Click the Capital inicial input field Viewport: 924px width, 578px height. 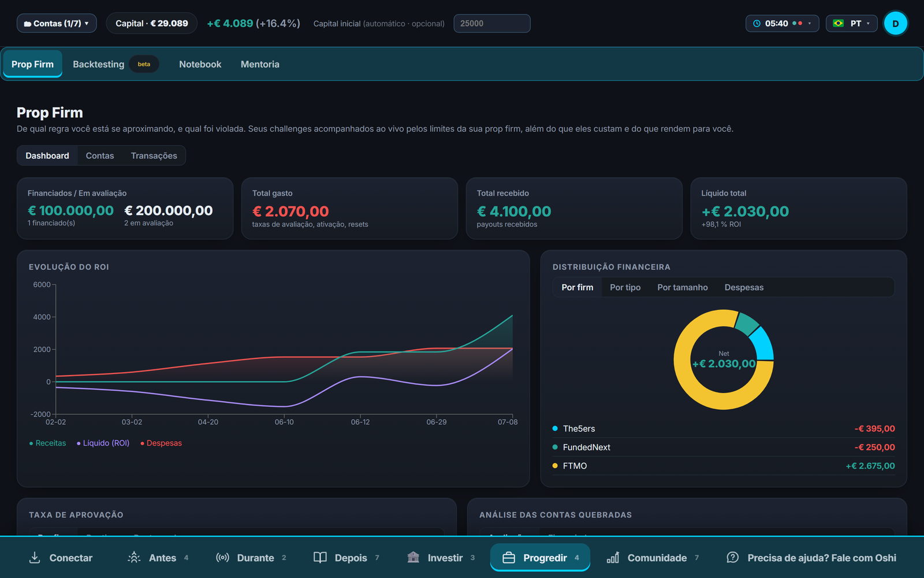coord(492,24)
